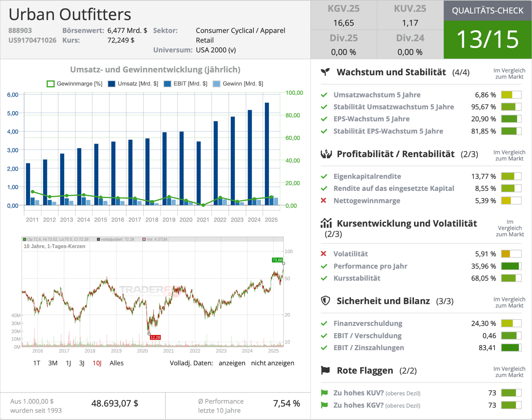532x420 pixels.
Task: Select the 1T chart timeframe
Action: [37, 363]
